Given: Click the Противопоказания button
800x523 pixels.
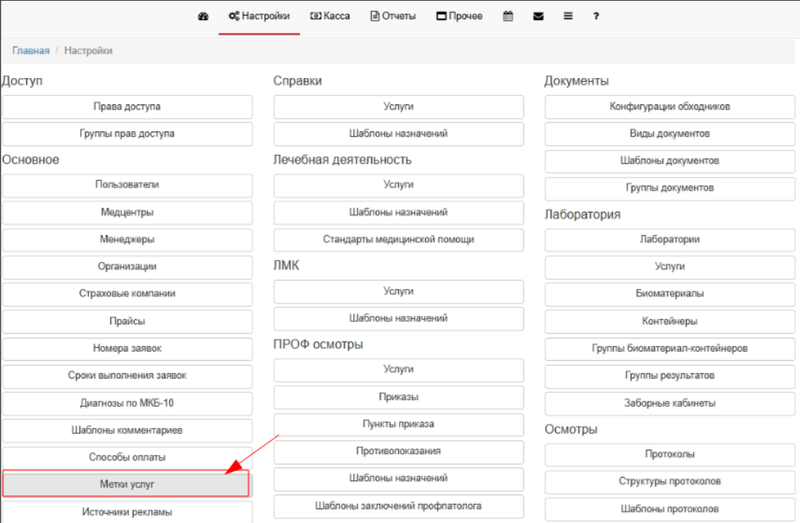Looking at the screenshot, I should click(399, 451).
